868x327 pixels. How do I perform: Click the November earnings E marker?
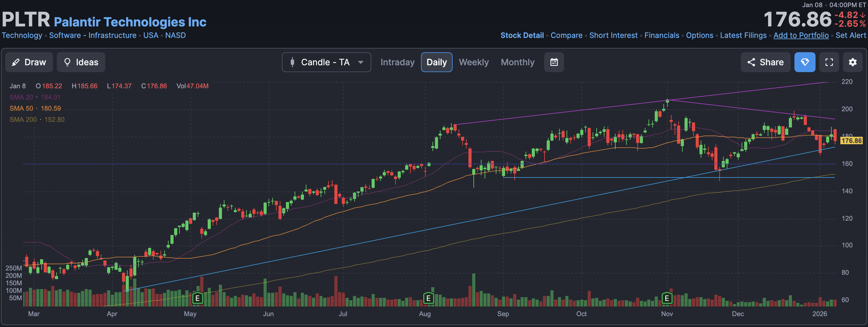click(x=667, y=298)
